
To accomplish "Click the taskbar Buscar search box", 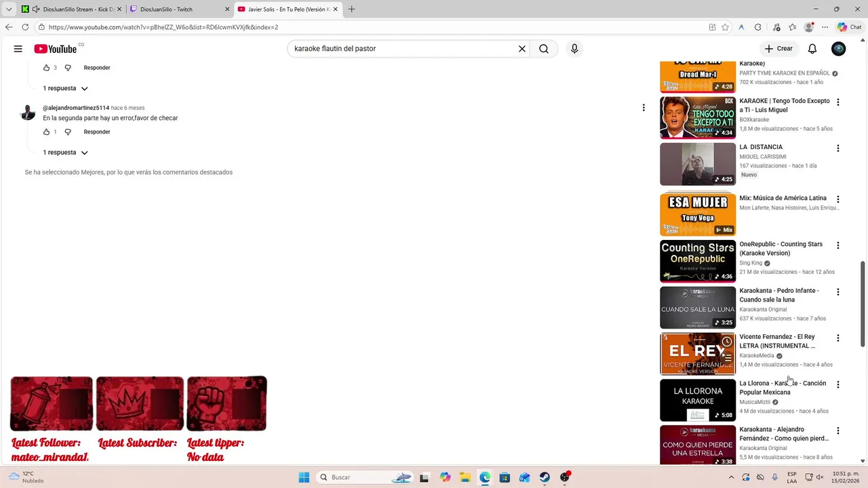I will (366, 477).
